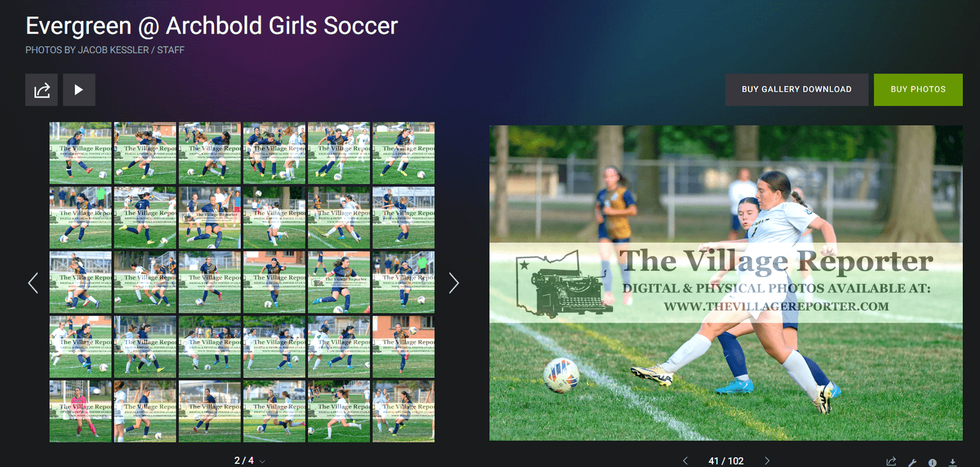Select the first thumbnail in the top row
Image resolution: width=980 pixels, height=467 pixels.
80,153
